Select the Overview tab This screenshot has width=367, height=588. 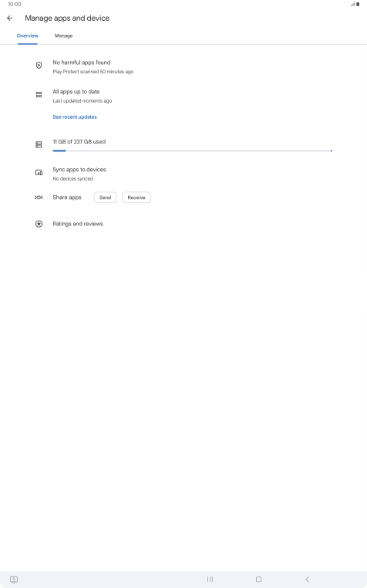point(27,36)
